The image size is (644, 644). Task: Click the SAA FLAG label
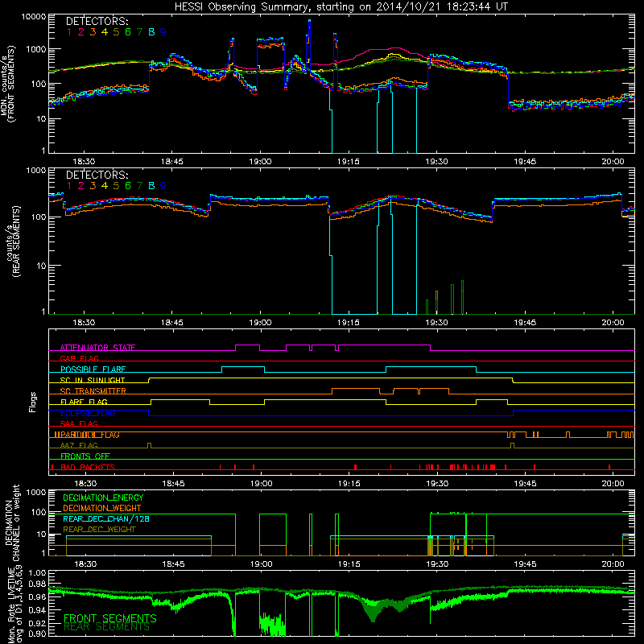pos(79,423)
